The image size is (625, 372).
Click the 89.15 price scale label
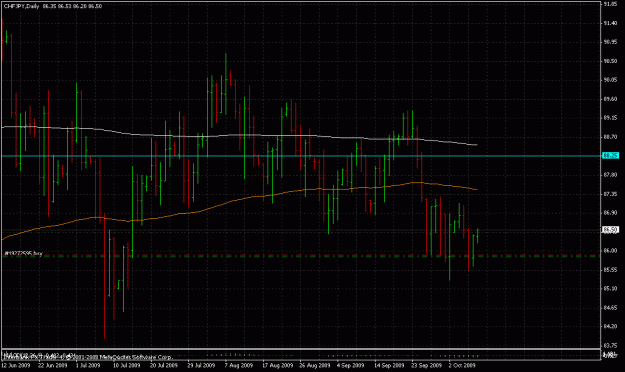click(x=610, y=118)
